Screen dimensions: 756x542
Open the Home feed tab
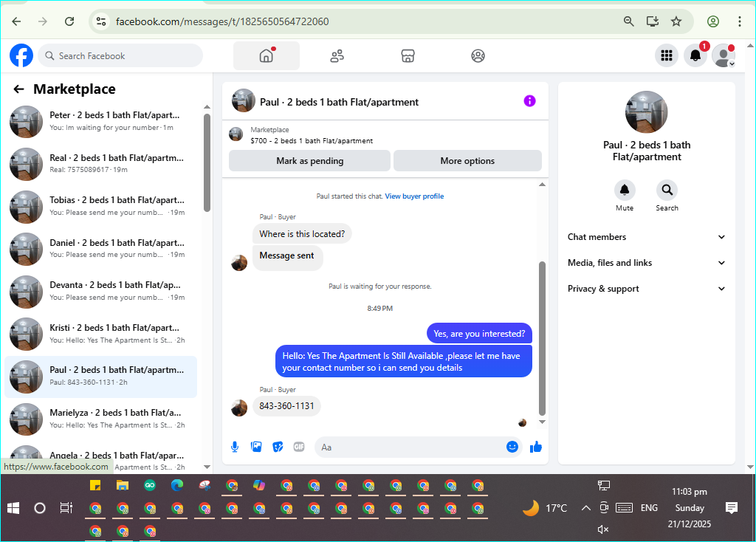266,55
